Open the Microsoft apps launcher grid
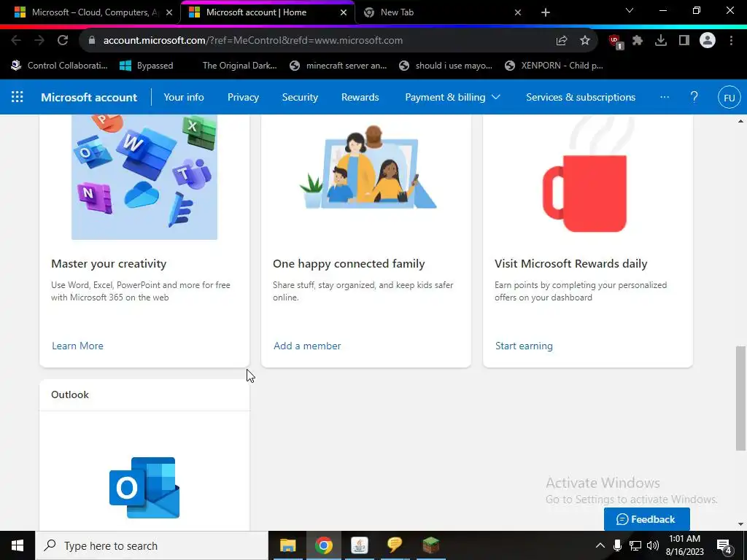 click(x=18, y=97)
